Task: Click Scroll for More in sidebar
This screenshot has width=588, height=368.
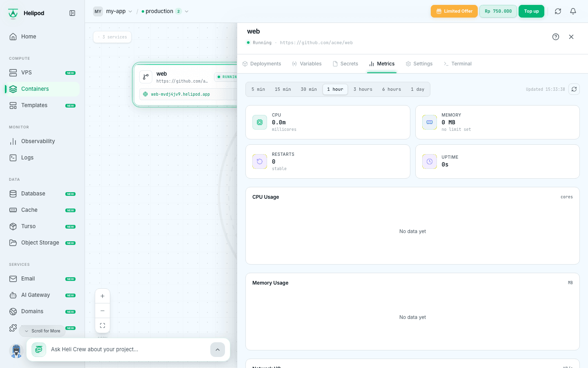Action: 42,331
